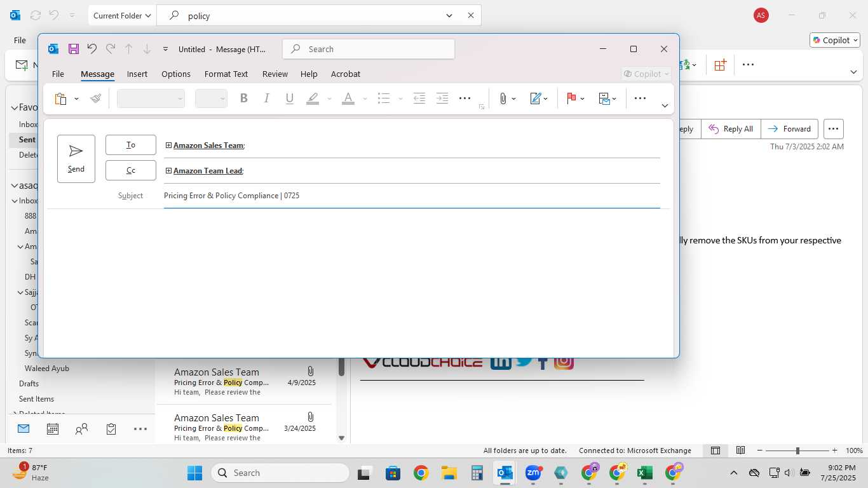Screen dimensions: 868x488
Task: Open more formatting options ellipsis
Action: click(x=465, y=98)
